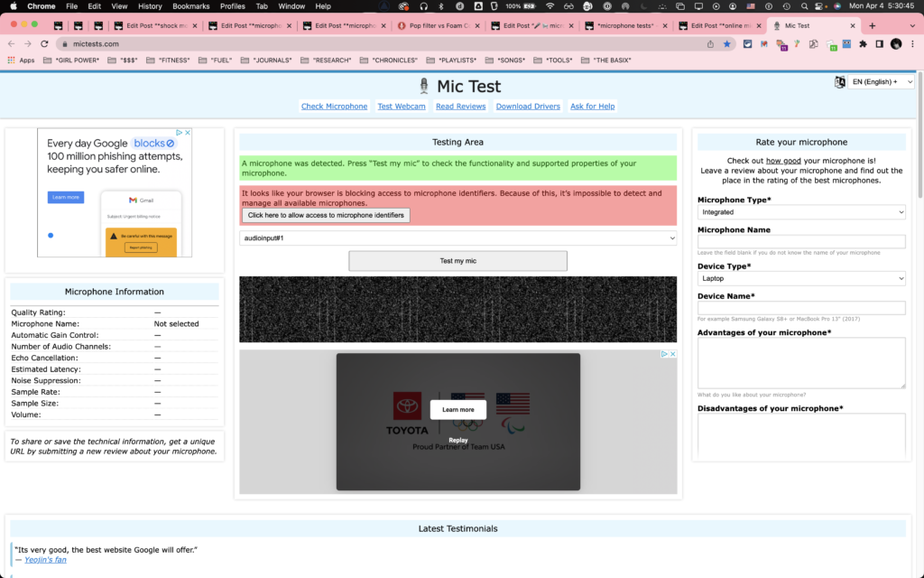Open macOS Spotlight search icon
This screenshot has height=578, width=924.
[804, 6]
